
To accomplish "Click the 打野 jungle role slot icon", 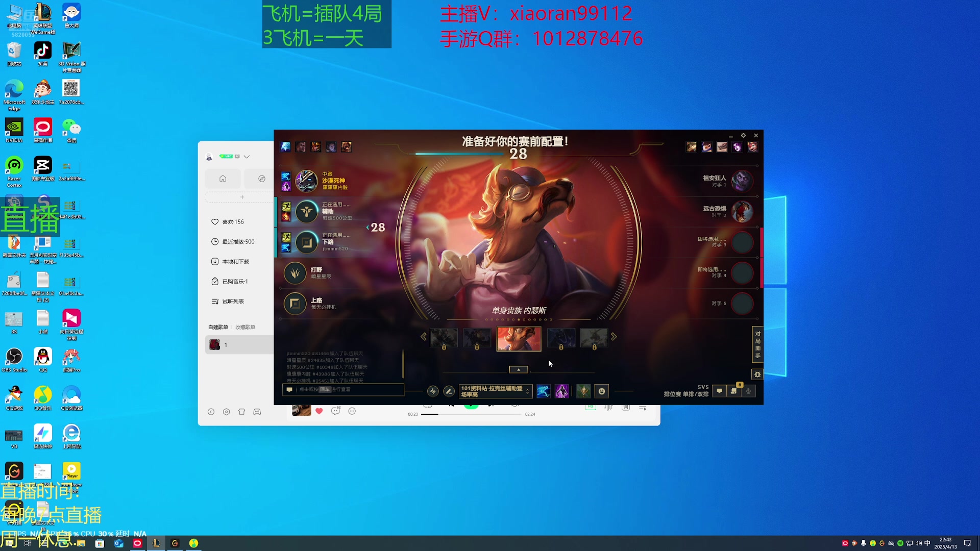I will pyautogui.click(x=295, y=273).
